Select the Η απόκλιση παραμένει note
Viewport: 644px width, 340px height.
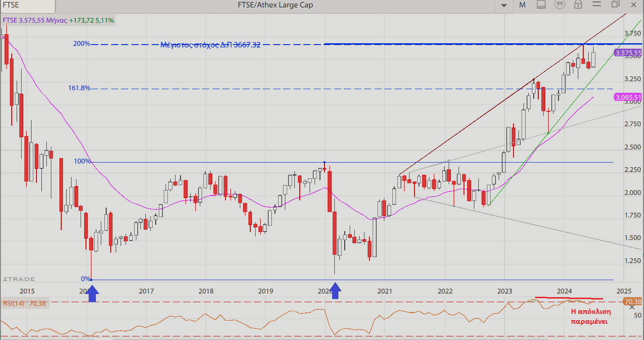click(590, 317)
